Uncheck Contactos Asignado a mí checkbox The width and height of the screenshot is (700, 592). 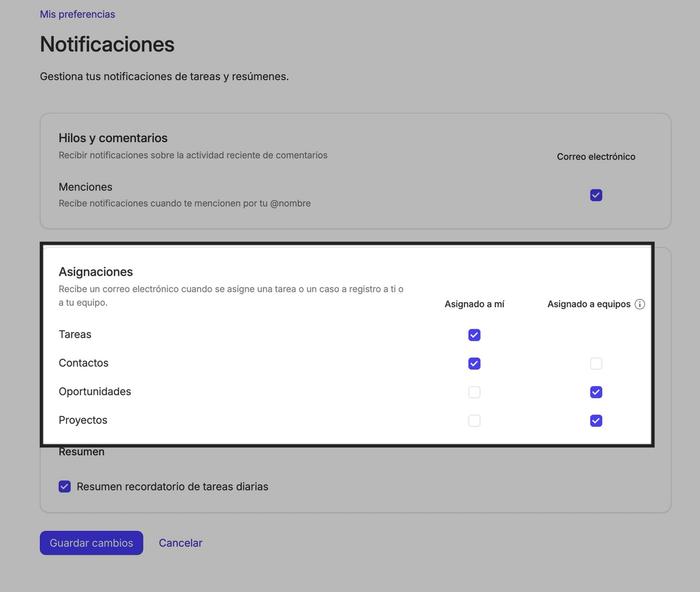click(x=474, y=363)
